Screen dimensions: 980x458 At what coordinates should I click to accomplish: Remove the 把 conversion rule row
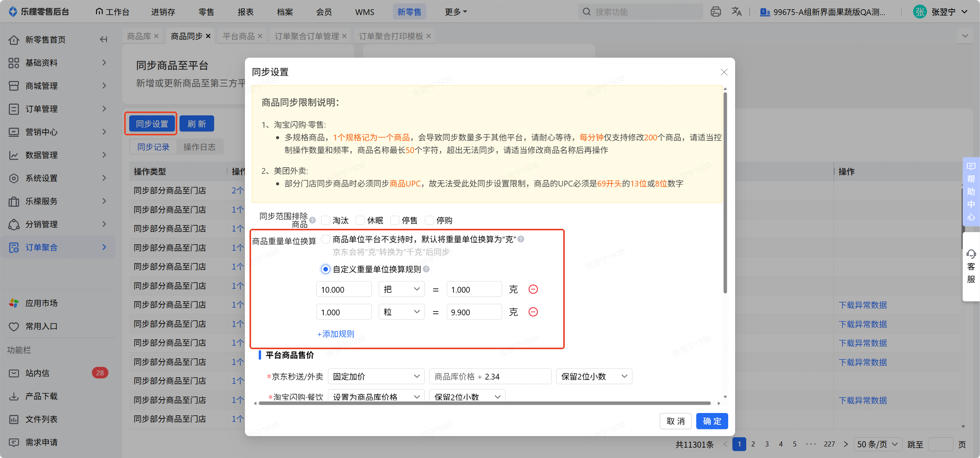coord(533,289)
